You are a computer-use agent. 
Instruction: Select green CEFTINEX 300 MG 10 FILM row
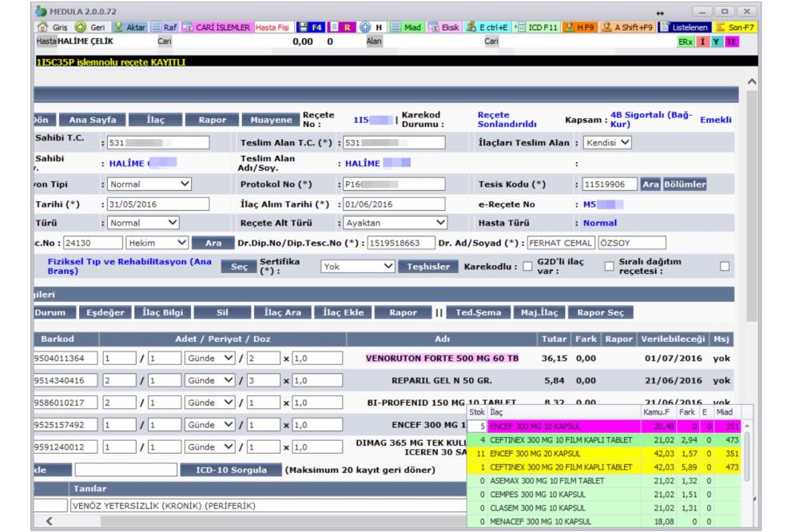pyautogui.click(x=604, y=440)
